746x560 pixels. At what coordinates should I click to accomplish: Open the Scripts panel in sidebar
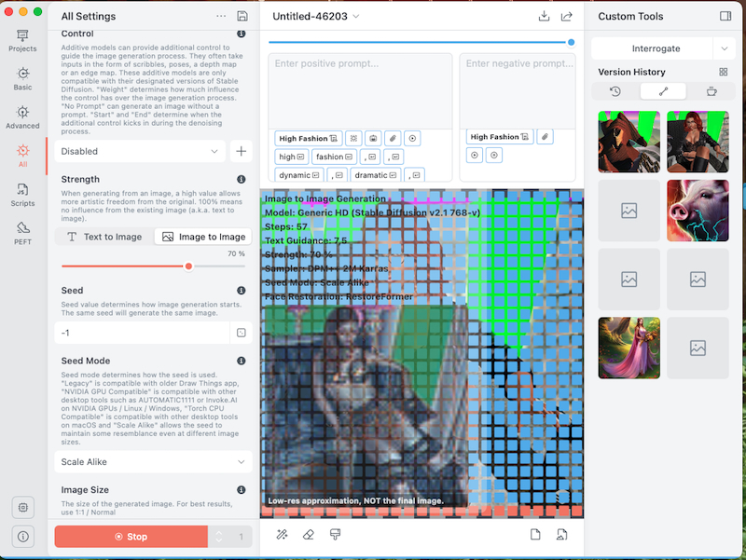tap(22, 194)
